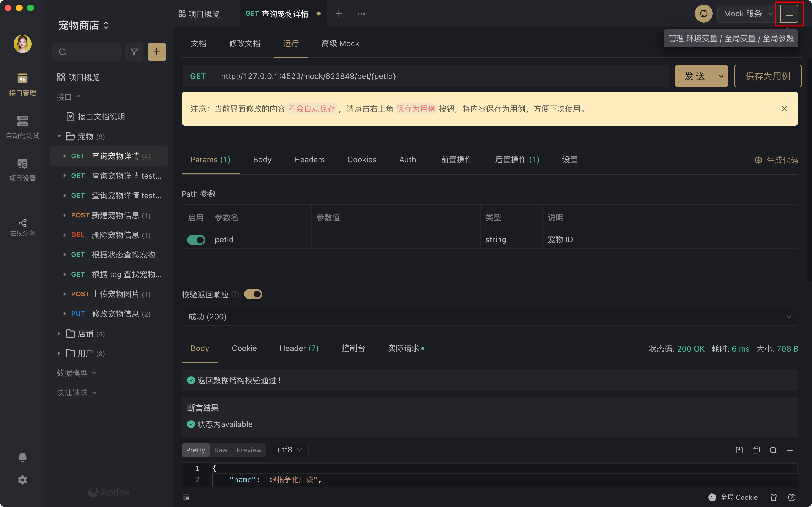The width and height of the screenshot is (812, 507).
Task: Click the copy response icon
Action: coord(756,450)
